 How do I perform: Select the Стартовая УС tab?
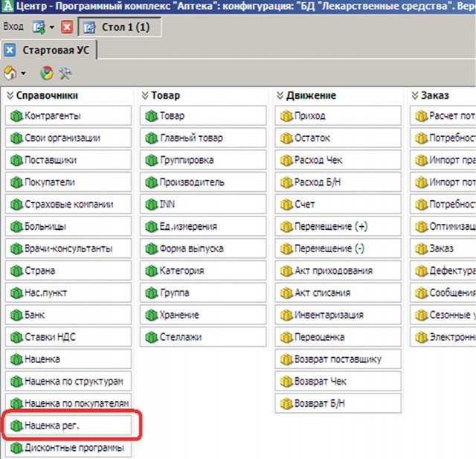pyautogui.click(x=55, y=51)
